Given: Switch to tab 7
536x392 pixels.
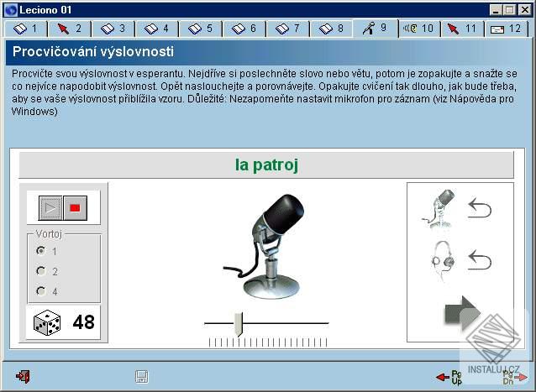Looking at the screenshot, I should click(288, 29).
